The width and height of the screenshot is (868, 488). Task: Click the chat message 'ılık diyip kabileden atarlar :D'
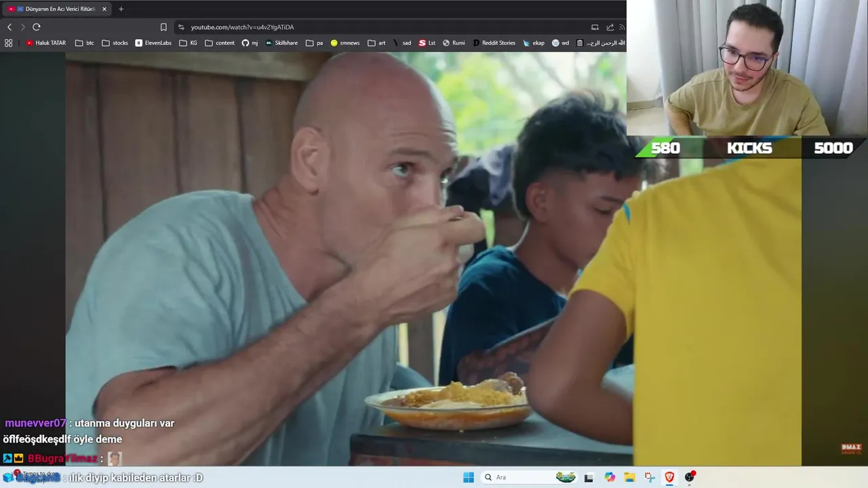(136, 478)
